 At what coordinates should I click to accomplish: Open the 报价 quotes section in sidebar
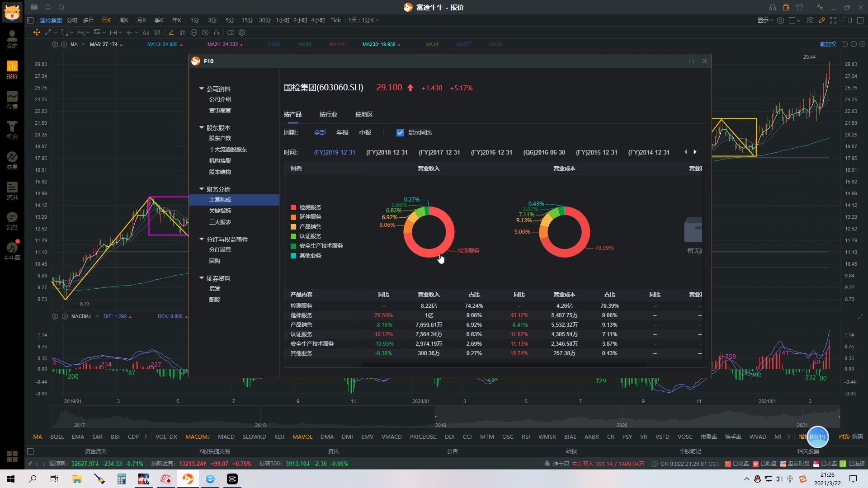click(x=12, y=70)
